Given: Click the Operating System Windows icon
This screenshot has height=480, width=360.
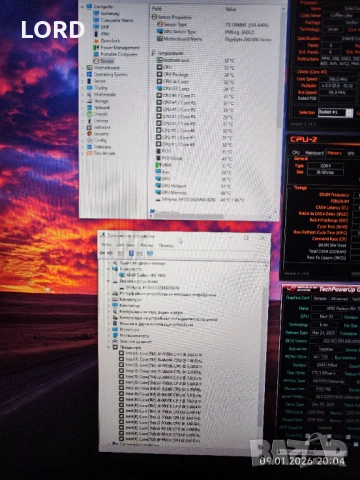Looking at the screenshot, I should [89, 74].
